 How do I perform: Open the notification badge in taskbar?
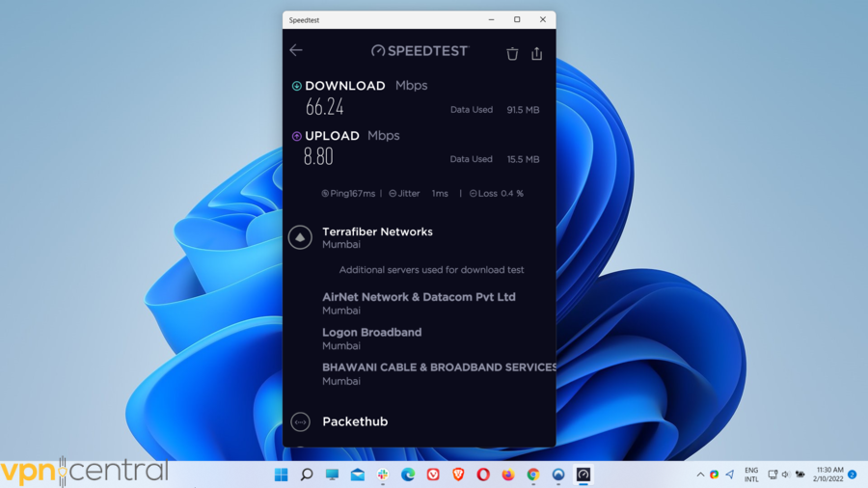[853, 474]
